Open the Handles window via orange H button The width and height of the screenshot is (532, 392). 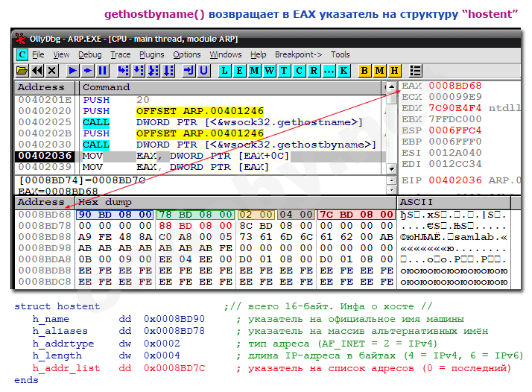click(x=394, y=70)
